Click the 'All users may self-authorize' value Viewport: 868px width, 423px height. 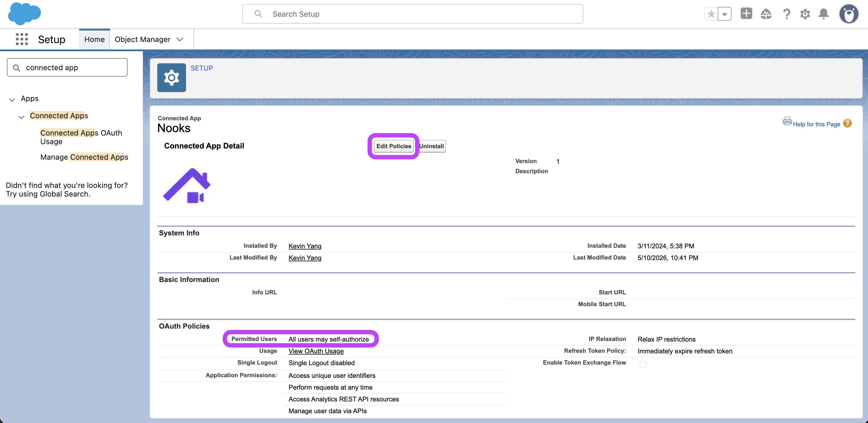(329, 340)
